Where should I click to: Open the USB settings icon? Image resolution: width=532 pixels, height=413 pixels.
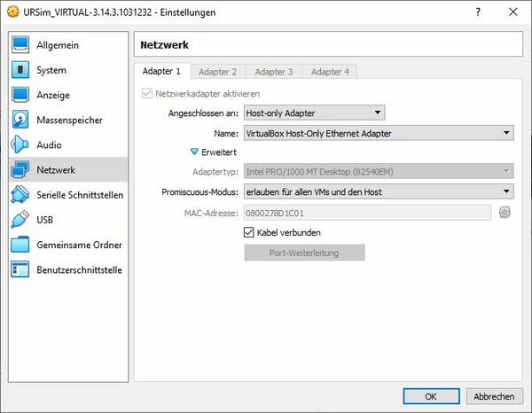(x=20, y=220)
